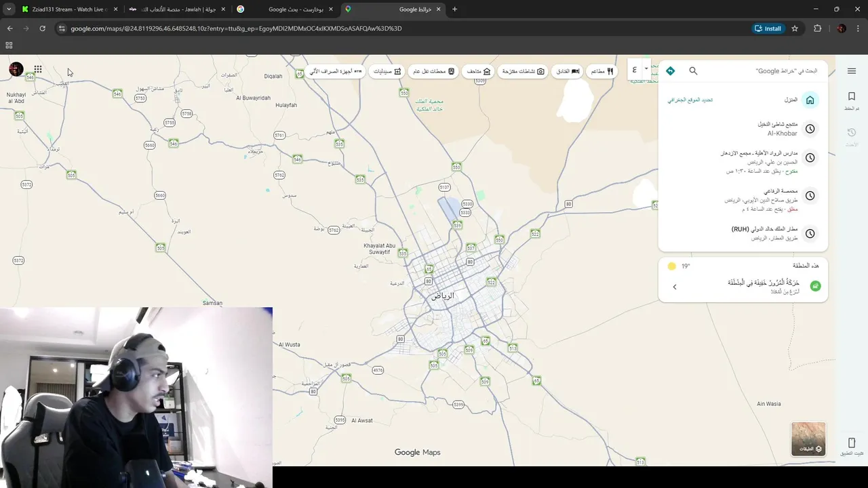
Task: Filter map by hotels chip الفنادق
Action: [x=568, y=71]
